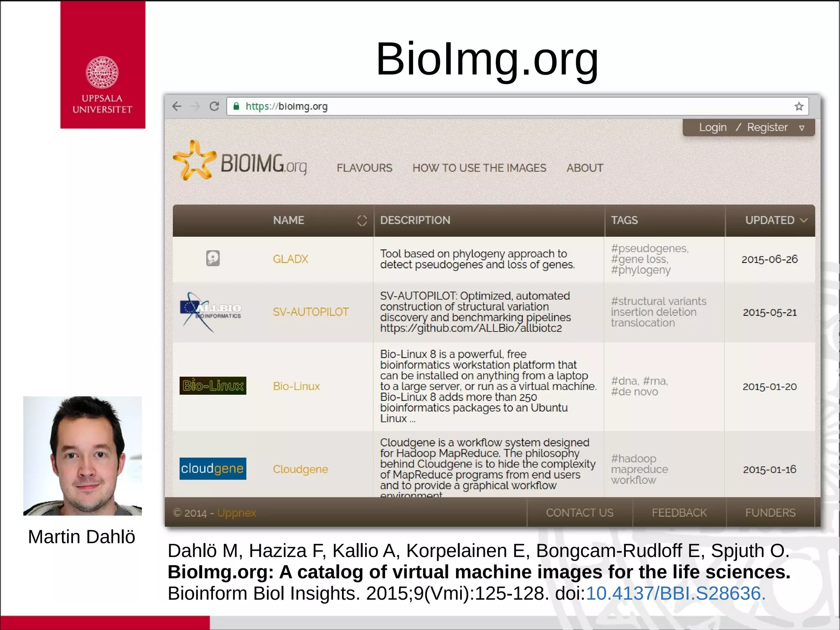Click the DESCRIPTION column header
The width and height of the screenshot is (840, 630).
[x=415, y=220]
